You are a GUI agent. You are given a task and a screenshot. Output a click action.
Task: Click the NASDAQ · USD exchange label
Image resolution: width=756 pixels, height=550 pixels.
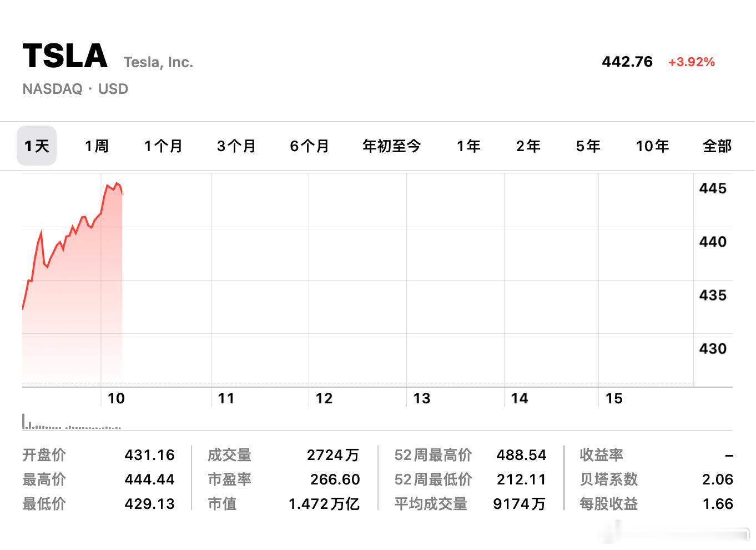tap(75, 89)
